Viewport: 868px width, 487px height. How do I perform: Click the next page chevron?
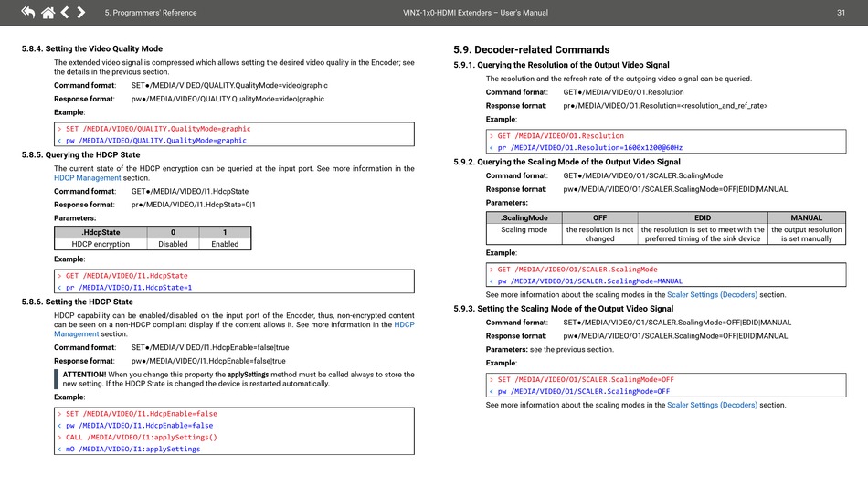click(80, 12)
